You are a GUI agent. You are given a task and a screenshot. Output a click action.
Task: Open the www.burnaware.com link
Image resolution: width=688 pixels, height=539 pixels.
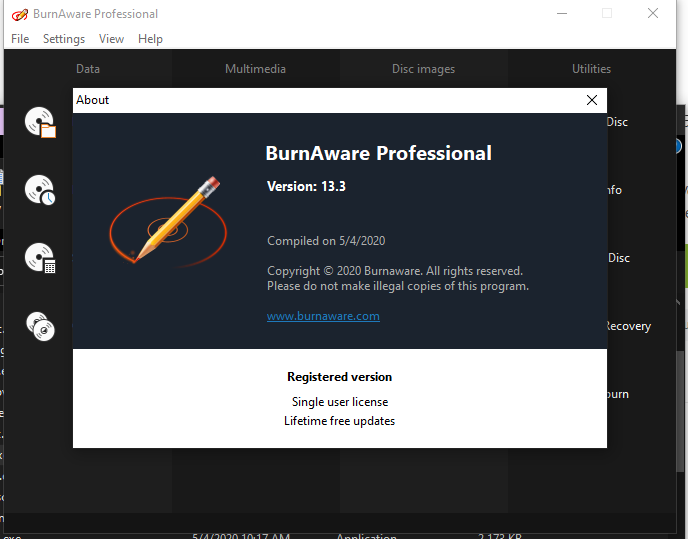[323, 316]
